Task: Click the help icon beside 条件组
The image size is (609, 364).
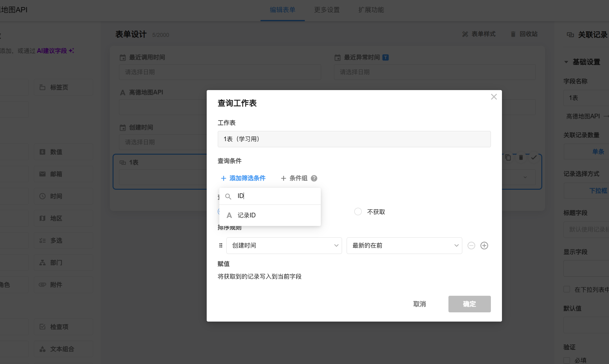Action: pyautogui.click(x=314, y=178)
